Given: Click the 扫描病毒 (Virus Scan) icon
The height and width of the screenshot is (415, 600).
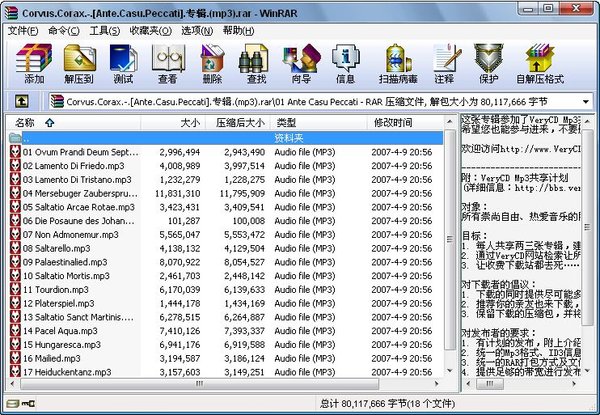Looking at the screenshot, I should pos(398,63).
